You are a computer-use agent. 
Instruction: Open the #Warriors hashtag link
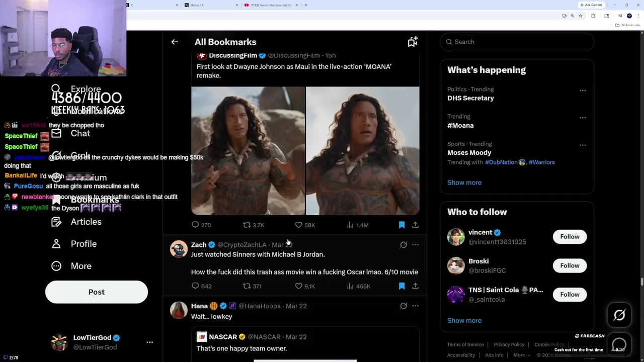(x=541, y=162)
